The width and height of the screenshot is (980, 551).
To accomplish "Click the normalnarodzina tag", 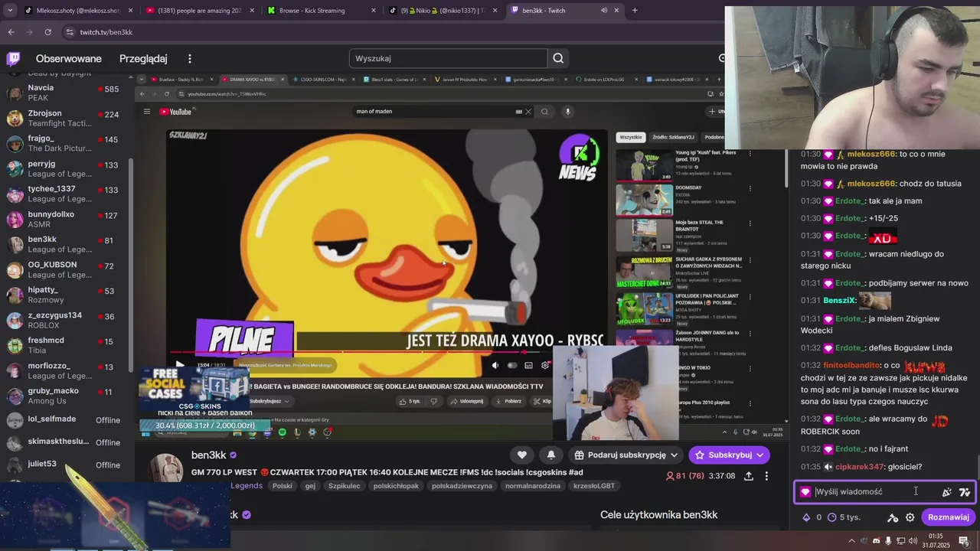I will [x=533, y=486].
